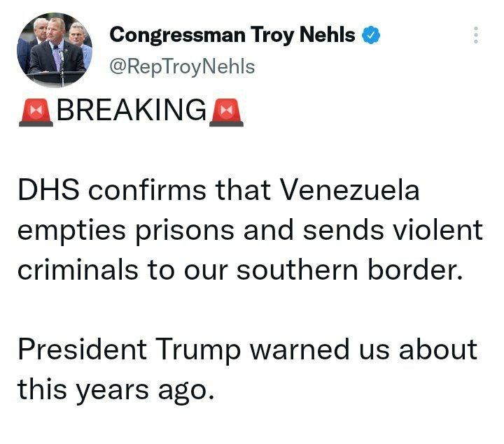The image size is (504, 444).
Task: Click the text 'empties prisons'
Action: coord(126,231)
